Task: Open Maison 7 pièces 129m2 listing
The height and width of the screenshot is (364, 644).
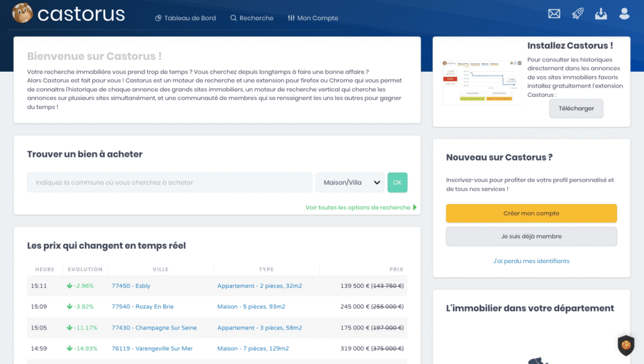Action: pyautogui.click(x=253, y=348)
